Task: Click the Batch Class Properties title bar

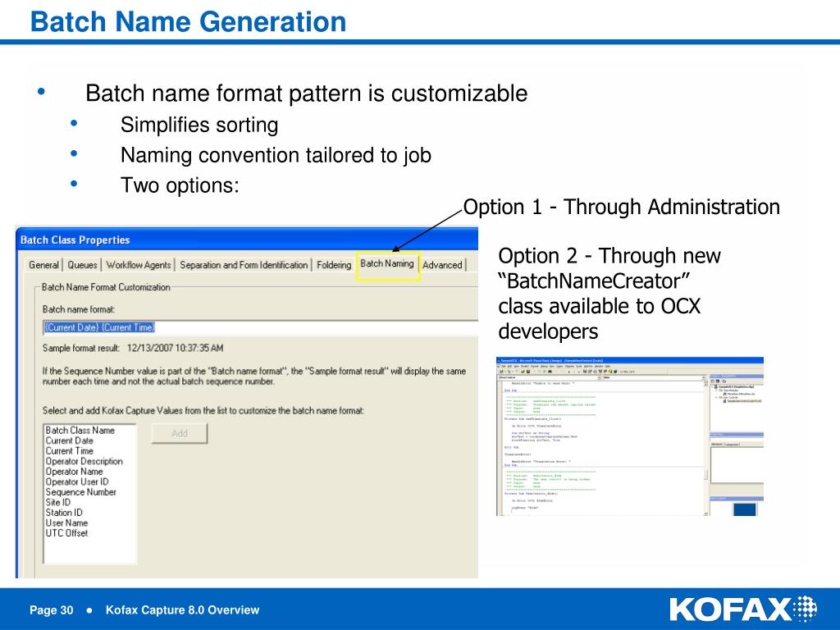Action: 247,240
